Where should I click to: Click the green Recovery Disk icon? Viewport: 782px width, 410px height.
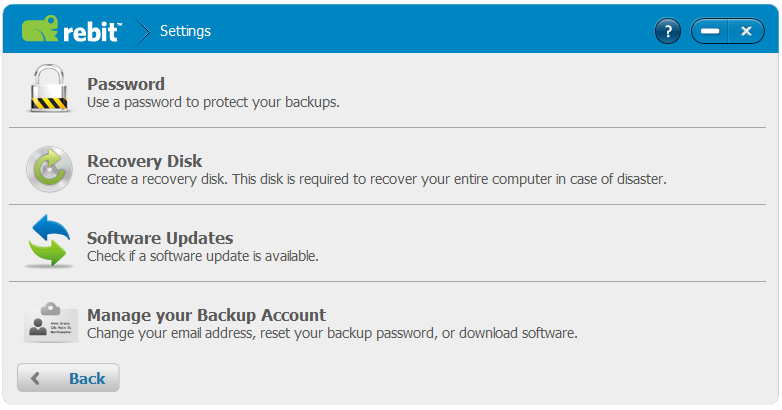coord(49,169)
